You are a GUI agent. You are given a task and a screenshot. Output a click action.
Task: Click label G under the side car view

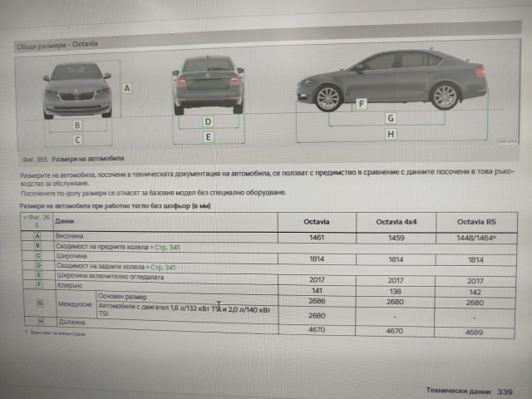[x=391, y=118]
